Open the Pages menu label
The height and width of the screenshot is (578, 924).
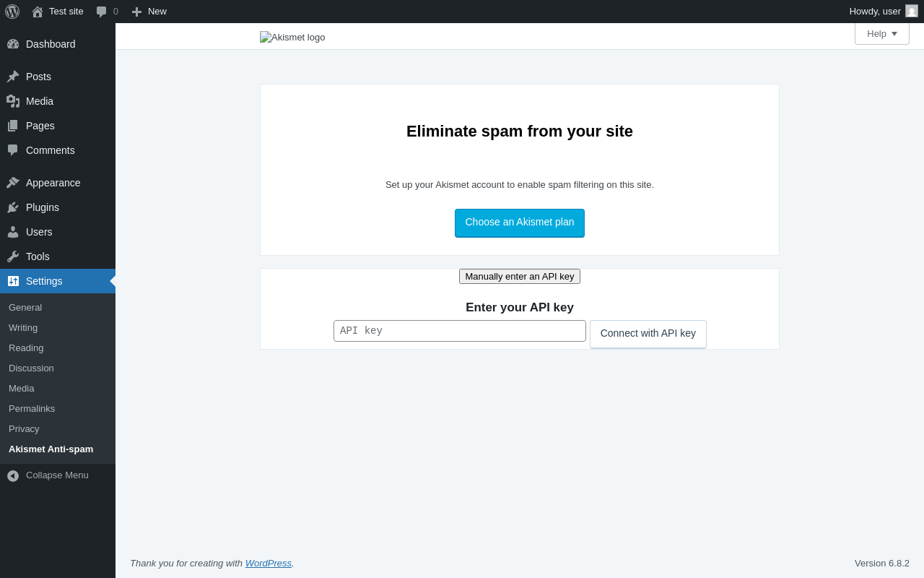[x=40, y=126]
